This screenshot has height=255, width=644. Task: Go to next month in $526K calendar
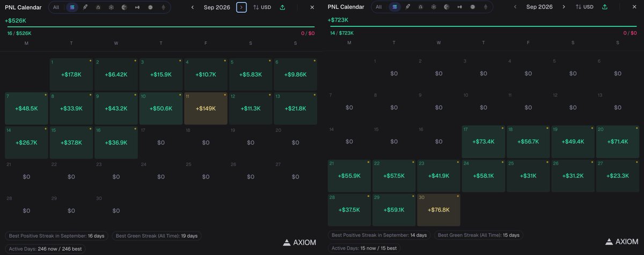tap(241, 7)
